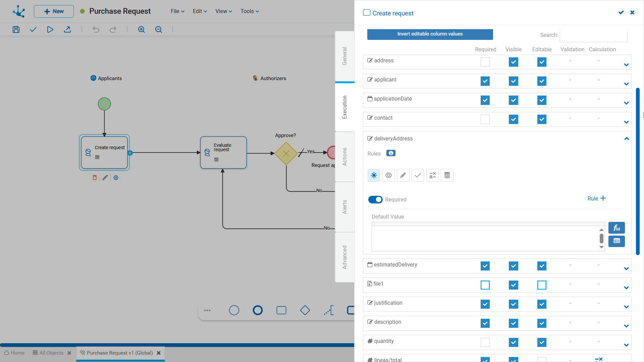This screenshot has height=362, width=644.
Task: Click the save diagram icon
Action: pos(16,29)
